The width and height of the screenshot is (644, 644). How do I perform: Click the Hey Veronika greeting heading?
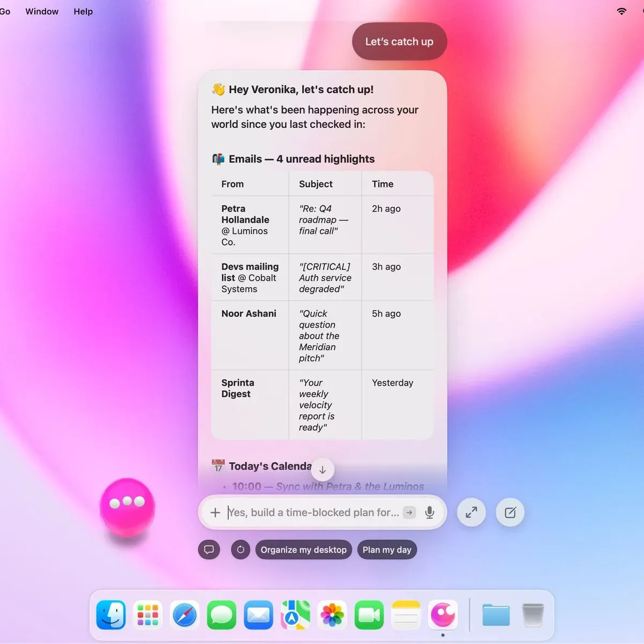(292, 90)
